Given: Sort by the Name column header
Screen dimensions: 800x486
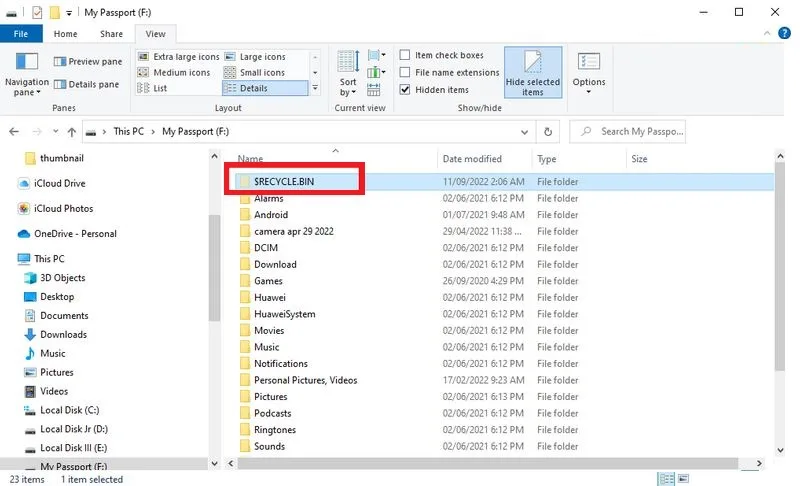Looking at the screenshot, I should [250, 159].
